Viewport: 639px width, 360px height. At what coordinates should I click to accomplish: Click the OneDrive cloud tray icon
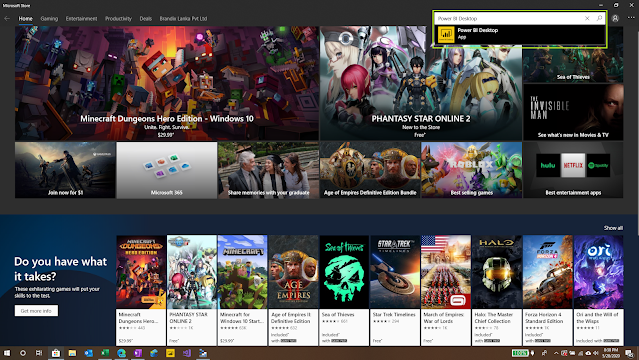coord(588,353)
